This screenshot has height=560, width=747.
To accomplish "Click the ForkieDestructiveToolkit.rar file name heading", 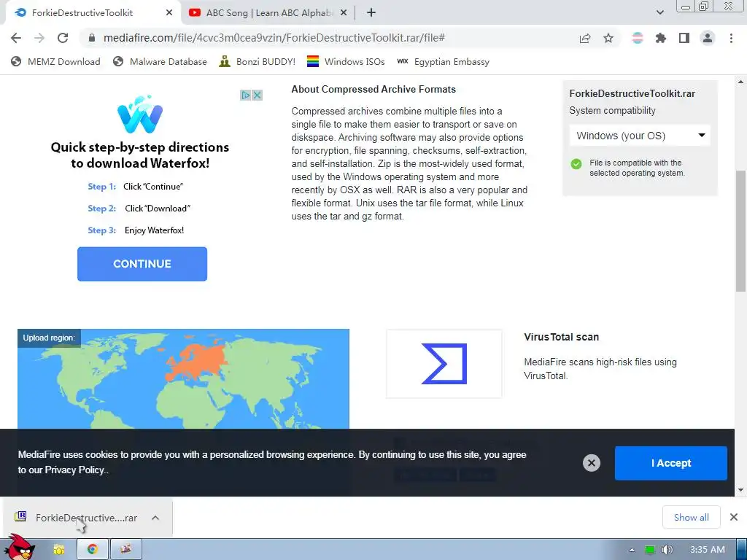I will [x=632, y=94].
